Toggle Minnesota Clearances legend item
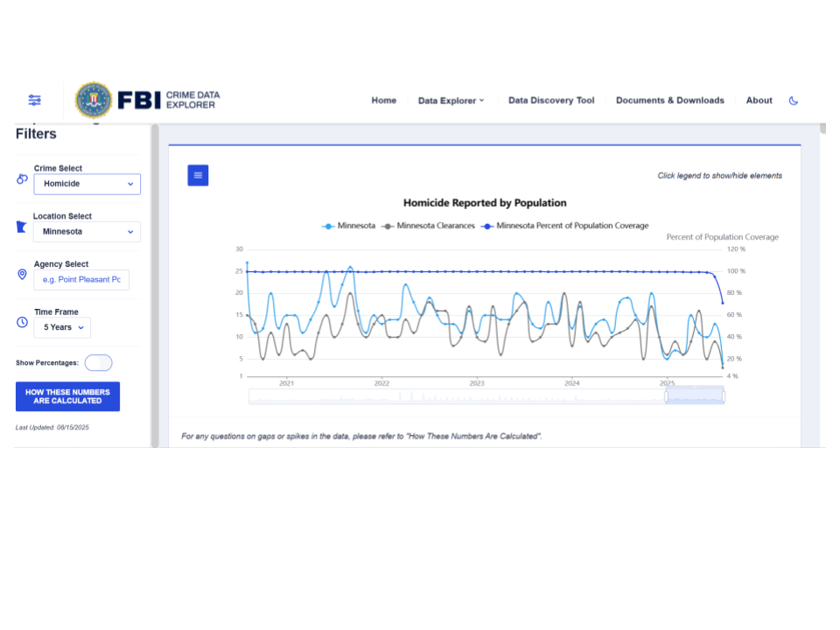The image size is (840, 630). pyautogui.click(x=429, y=226)
